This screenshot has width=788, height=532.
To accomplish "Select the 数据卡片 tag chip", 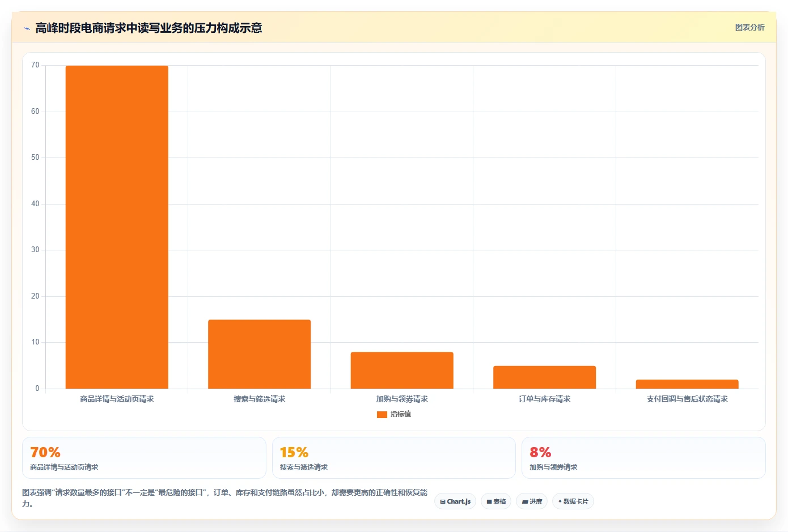I will coord(573,501).
